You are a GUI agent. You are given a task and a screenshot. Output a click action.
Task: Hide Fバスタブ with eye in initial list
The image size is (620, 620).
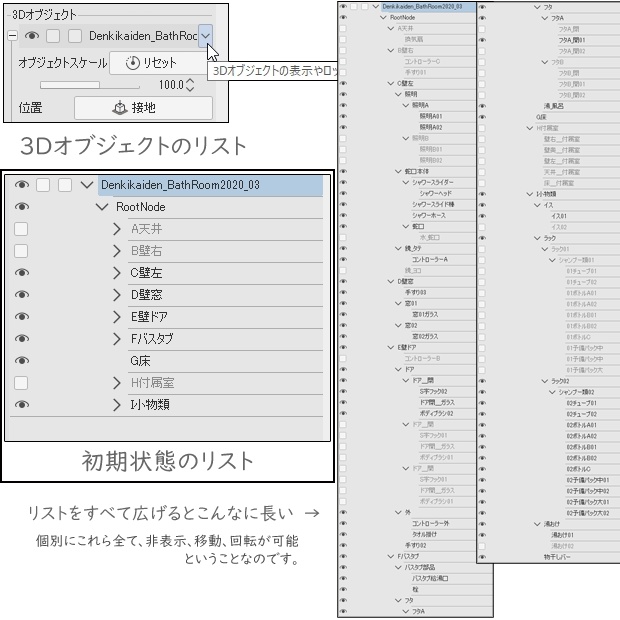22,338
